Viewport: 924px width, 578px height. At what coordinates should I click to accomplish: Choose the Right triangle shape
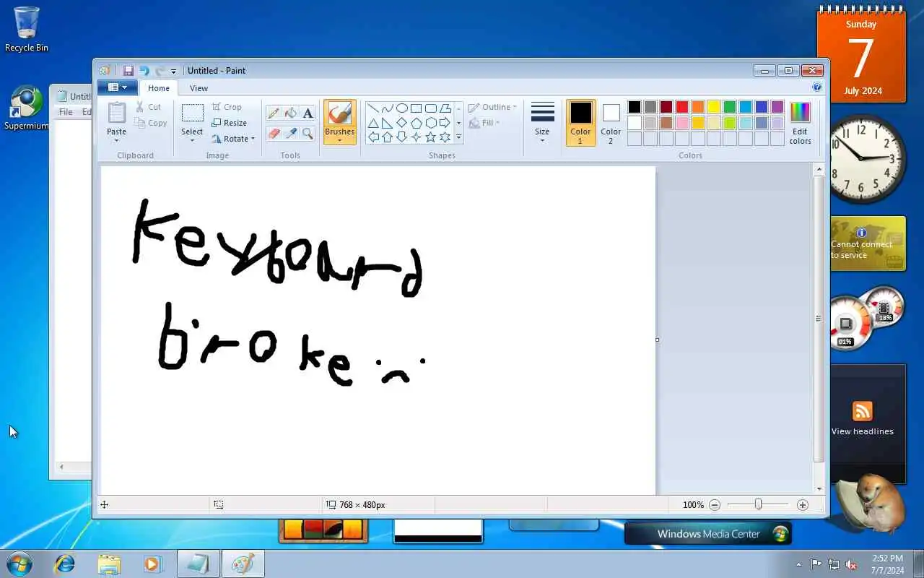(x=388, y=123)
